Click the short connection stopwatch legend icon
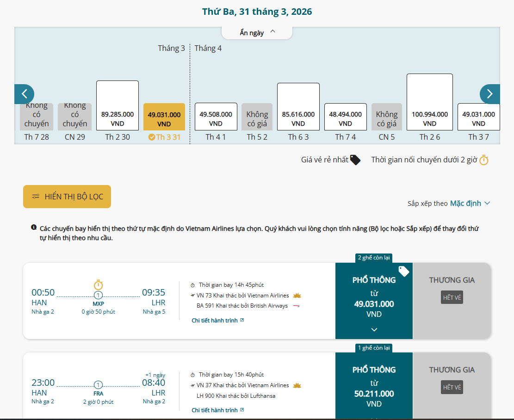 coord(483,160)
